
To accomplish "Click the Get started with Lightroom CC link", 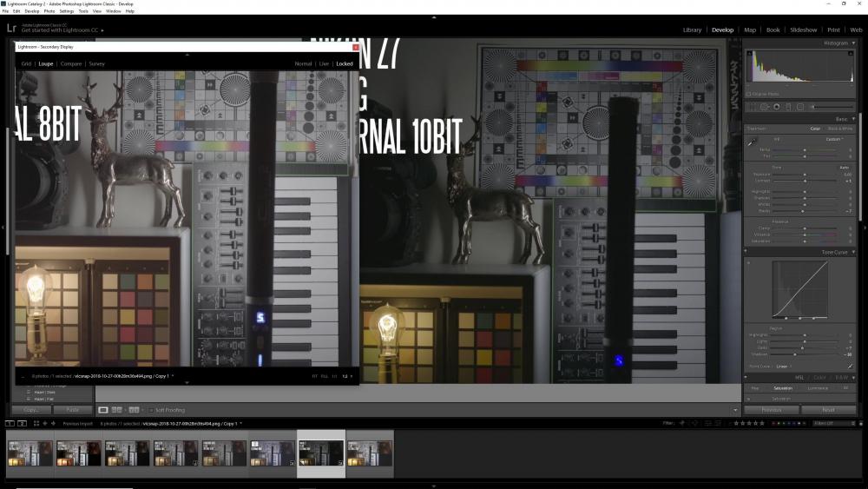I will pos(60,30).
